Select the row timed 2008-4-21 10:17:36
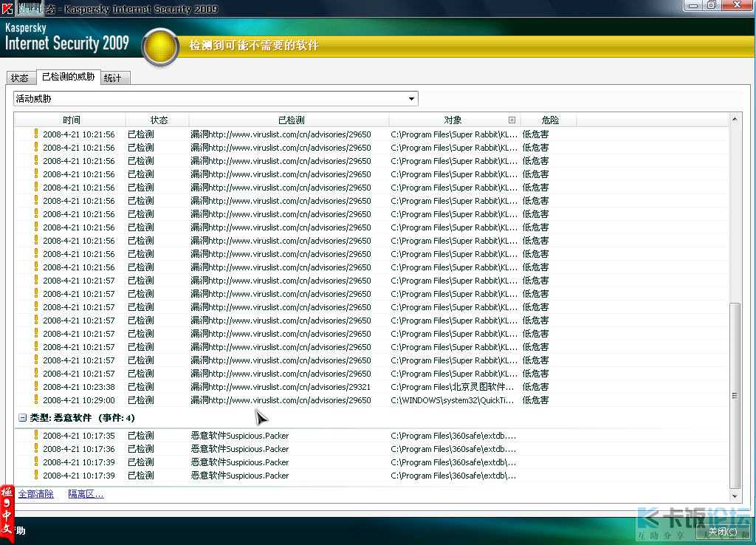Viewport: 756px width, 545px height. pyautogui.click(x=371, y=449)
